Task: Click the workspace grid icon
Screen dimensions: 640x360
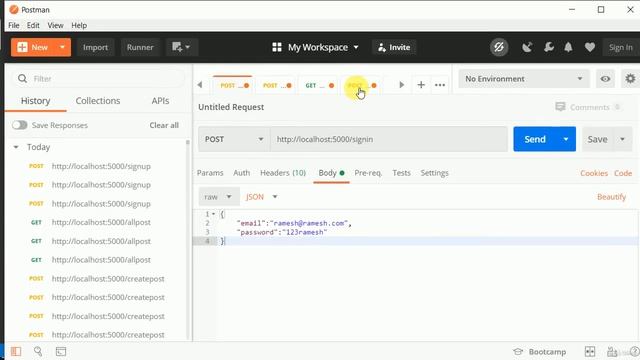Action: 277,47
